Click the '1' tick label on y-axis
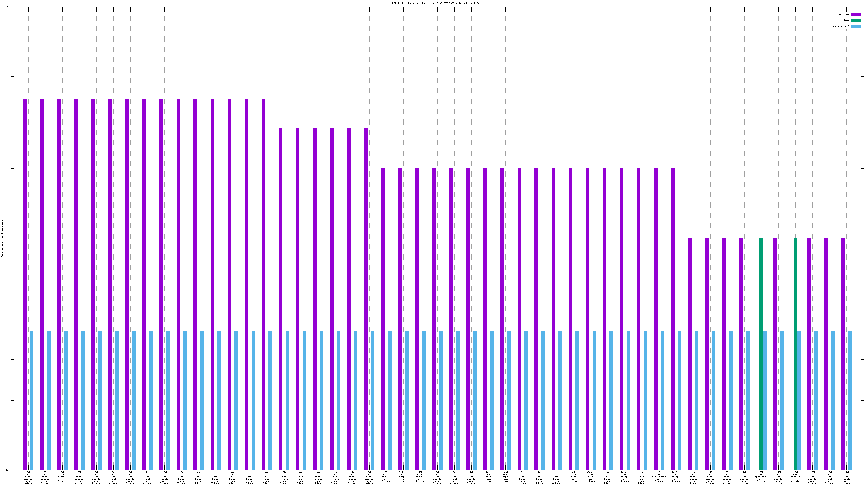 click(9, 238)
